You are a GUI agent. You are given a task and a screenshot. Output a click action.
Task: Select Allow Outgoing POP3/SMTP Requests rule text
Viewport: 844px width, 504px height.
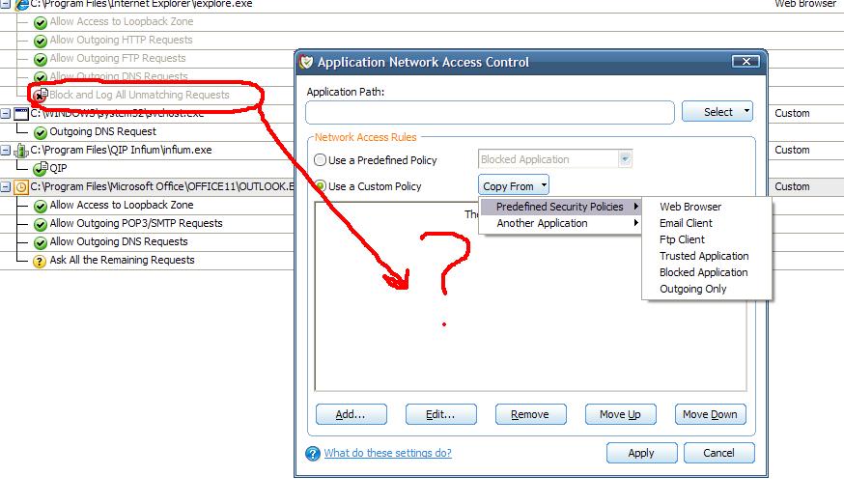pyautogui.click(x=136, y=223)
